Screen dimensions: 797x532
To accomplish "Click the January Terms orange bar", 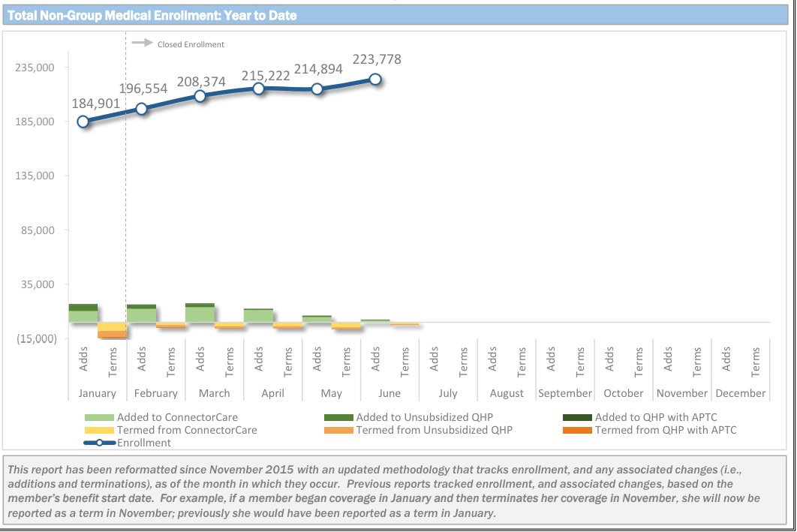I will click(x=113, y=330).
